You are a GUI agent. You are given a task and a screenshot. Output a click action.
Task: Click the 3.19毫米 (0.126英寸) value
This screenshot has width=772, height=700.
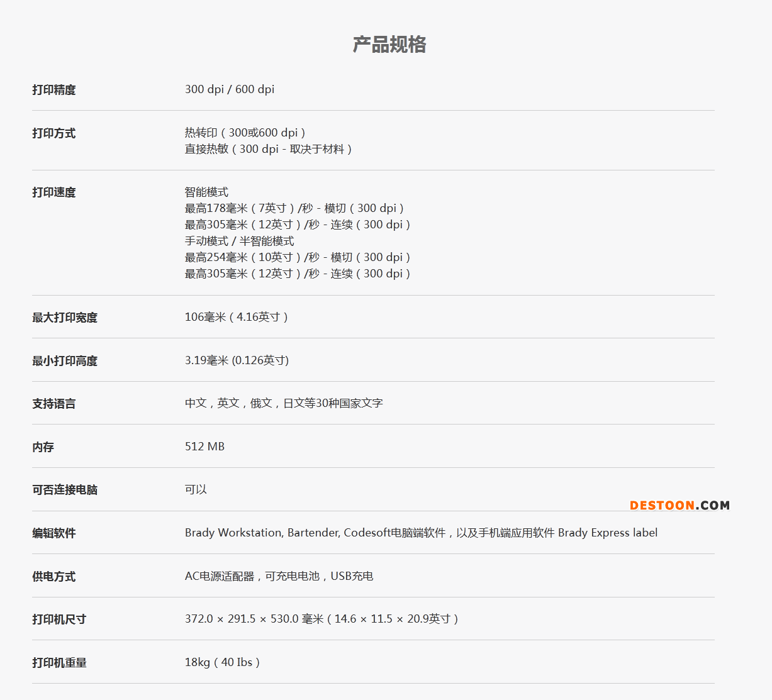[237, 360]
